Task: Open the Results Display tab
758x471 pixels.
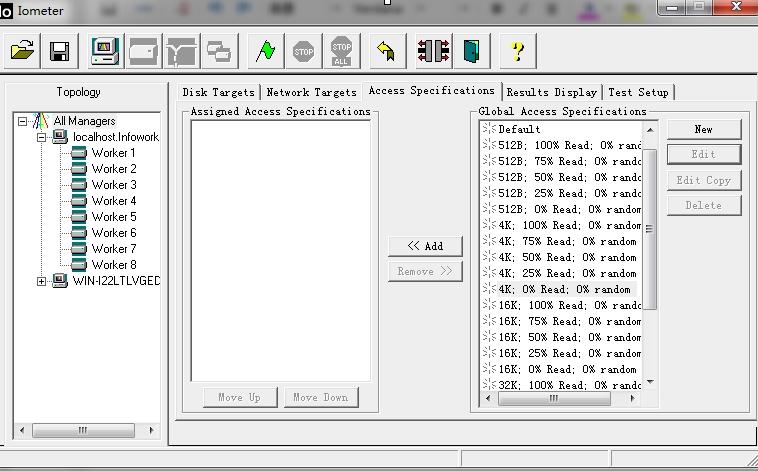Action: (x=551, y=92)
